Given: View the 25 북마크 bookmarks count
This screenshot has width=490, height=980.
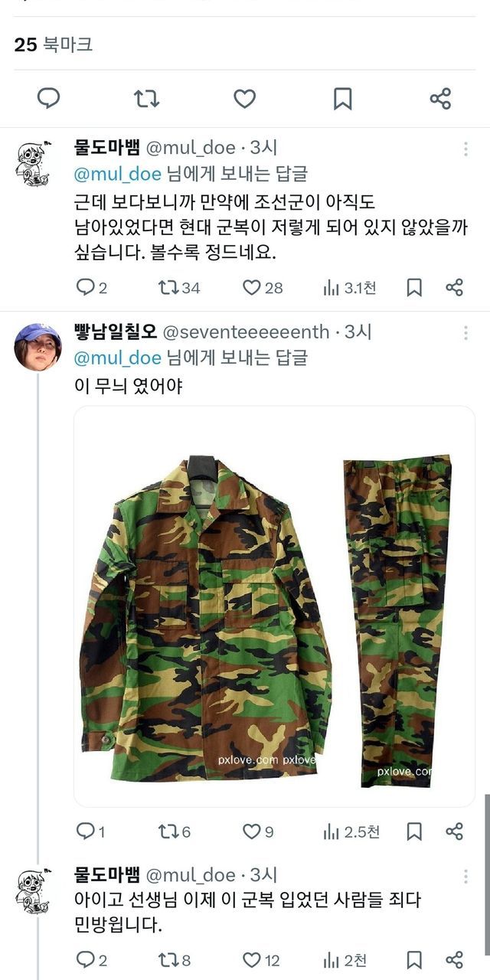Looking at the screenshot, I should pyautogui.click(x=54, y=44).
